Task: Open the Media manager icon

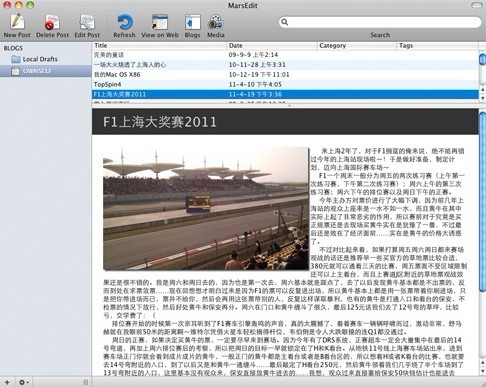Action: (x=216, y=22)
